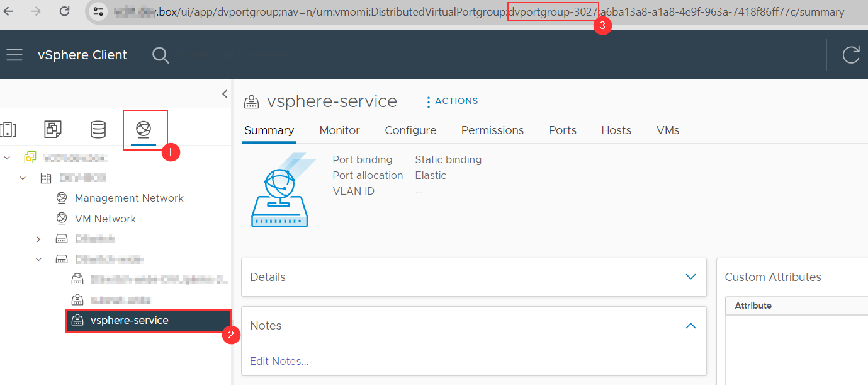Image resolution: width=868 pixels, height=385 pixels.
Task: Expand the Details panel chevron
Action: [690, 277]
